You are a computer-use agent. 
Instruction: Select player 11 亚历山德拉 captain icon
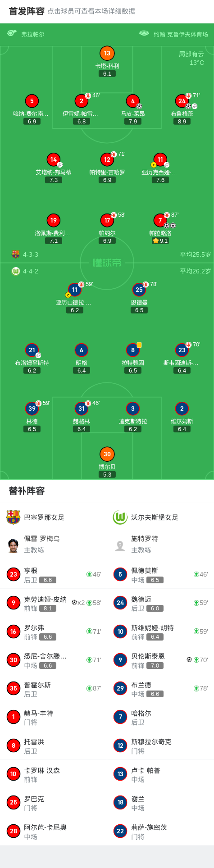coord(68,295)
